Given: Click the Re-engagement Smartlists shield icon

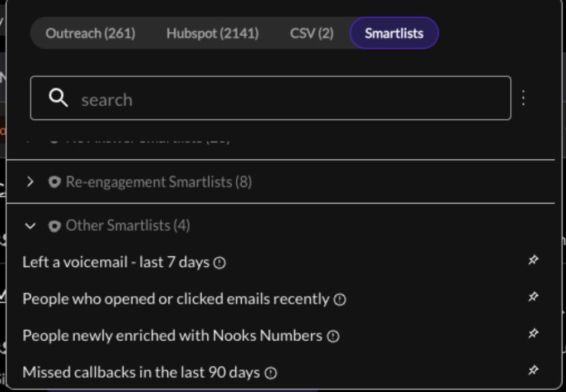Looking at the screenshot, I should pyautogui.click(x=55, y=182).
